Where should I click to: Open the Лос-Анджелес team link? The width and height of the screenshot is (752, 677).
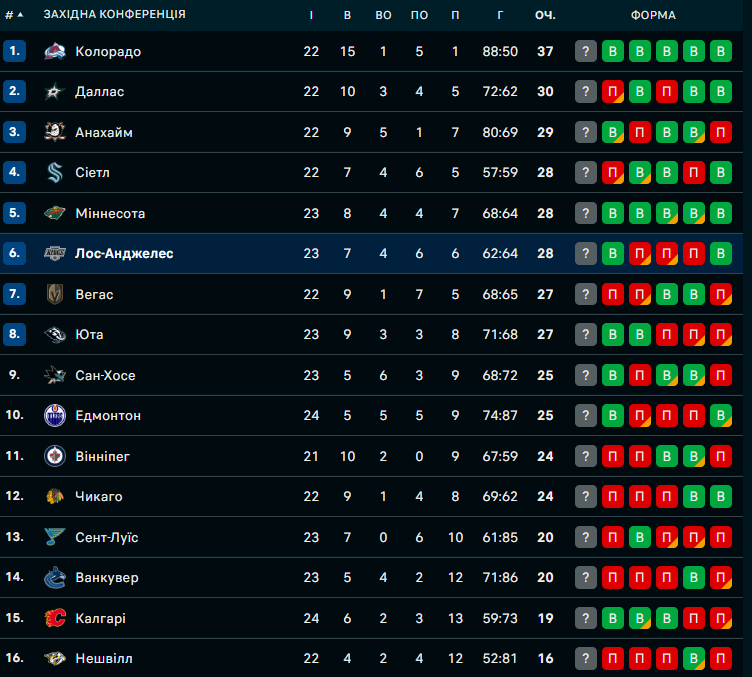pos(124,254)
